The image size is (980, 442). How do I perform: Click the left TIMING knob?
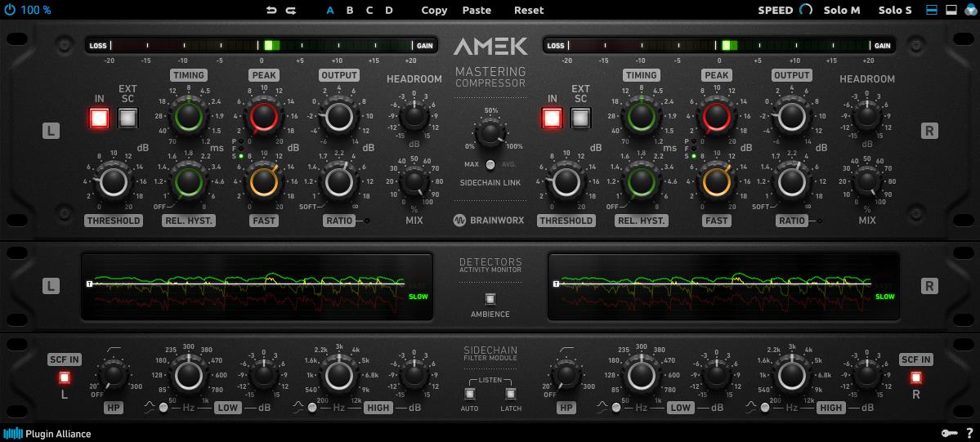click(x=189, y=116)
